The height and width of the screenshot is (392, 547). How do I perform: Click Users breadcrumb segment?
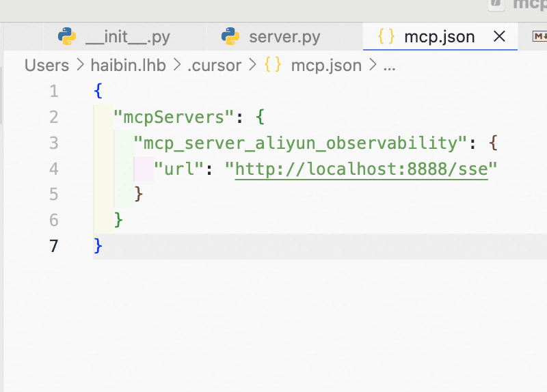point(46,65)
